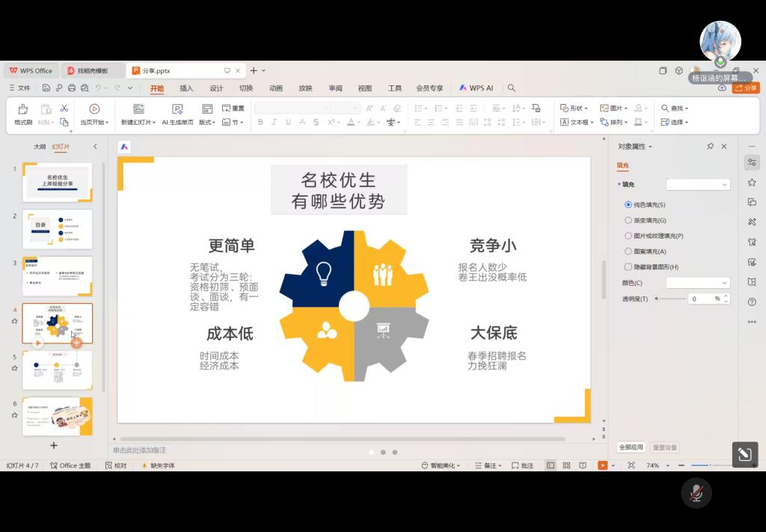Open the 动画 ribbon tab

pos(276,88)
